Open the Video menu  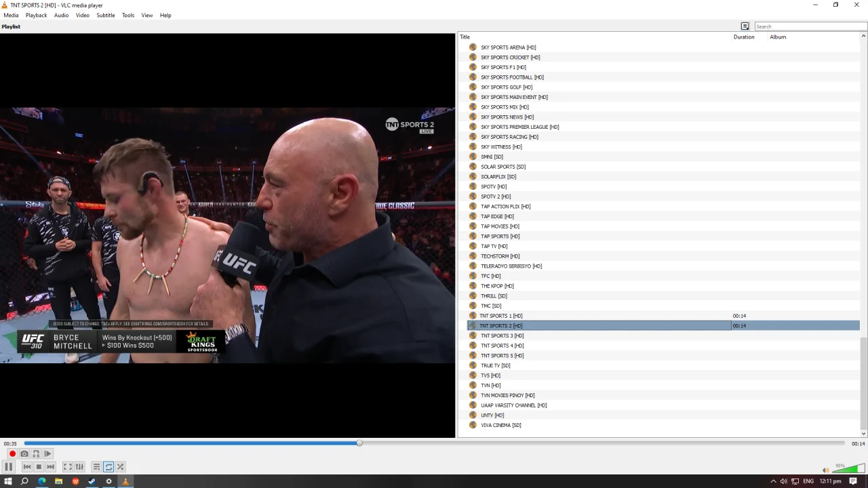click(83, 15)
